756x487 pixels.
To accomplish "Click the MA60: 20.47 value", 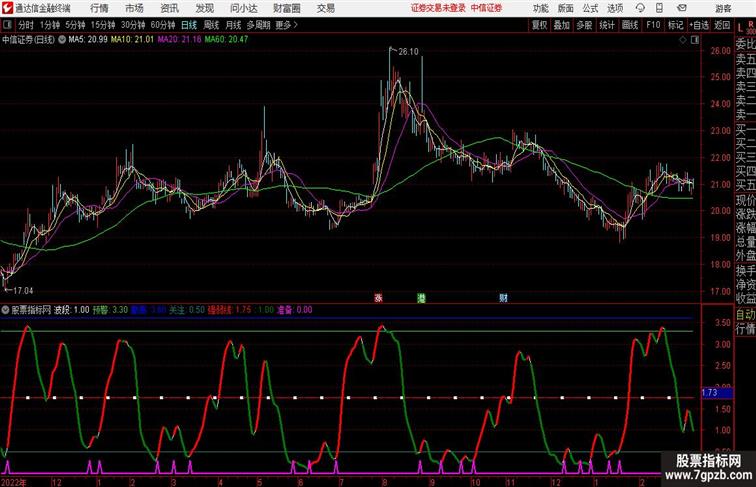I will [226, 40].
